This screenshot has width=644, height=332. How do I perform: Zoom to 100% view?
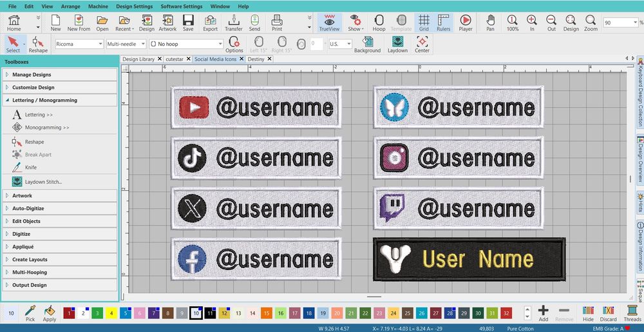point(512,23)
